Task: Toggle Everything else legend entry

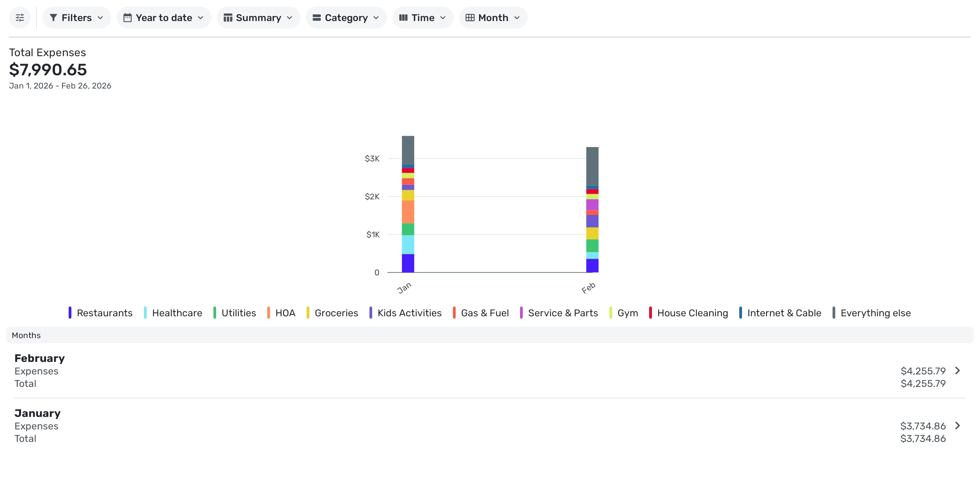Action: tap(875, 313)
